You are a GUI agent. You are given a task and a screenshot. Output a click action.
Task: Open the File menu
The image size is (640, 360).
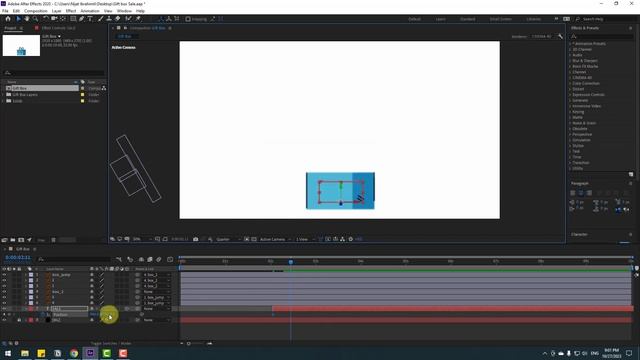[x=5, y=11]
